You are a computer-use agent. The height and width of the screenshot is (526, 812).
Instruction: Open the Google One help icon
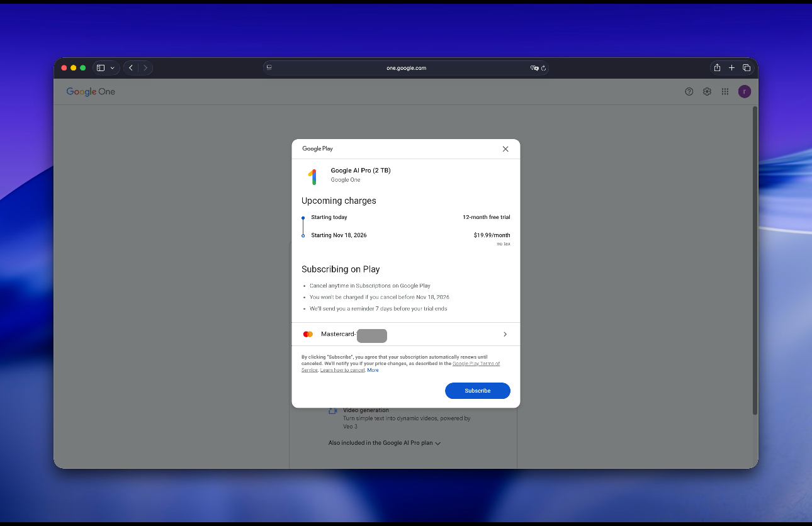[x=689, y=92]
